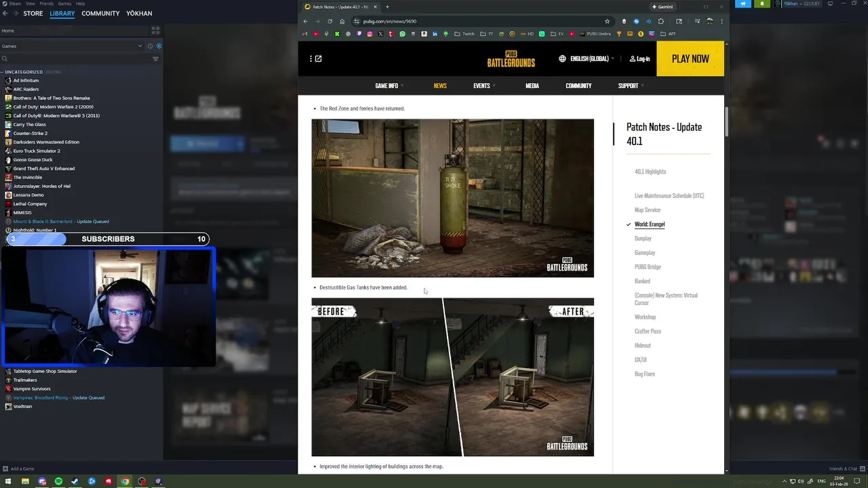Switch to the Steam COMMUNITY tab
Image resolution: width=868 pixels, height=488 pixels.
pyautogui.click(x=100, y=14)
